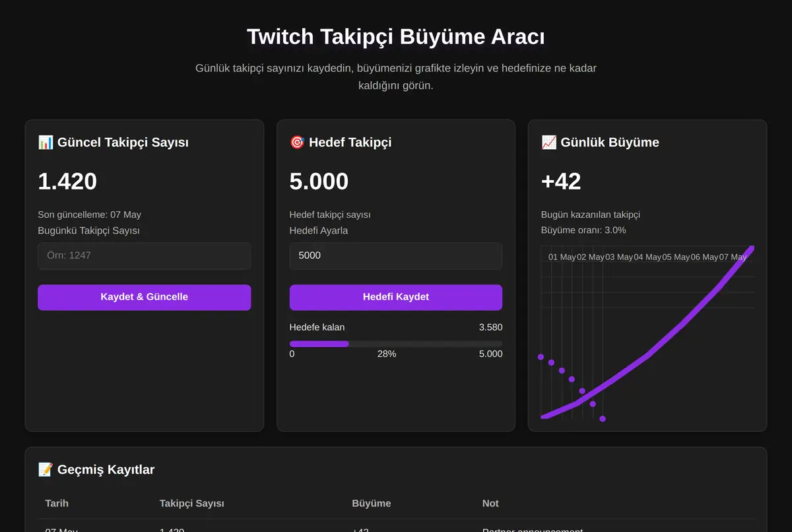Click the 'Büyüme oranı: 3.0%' text
792x532 pixels.
coord(583,230)
